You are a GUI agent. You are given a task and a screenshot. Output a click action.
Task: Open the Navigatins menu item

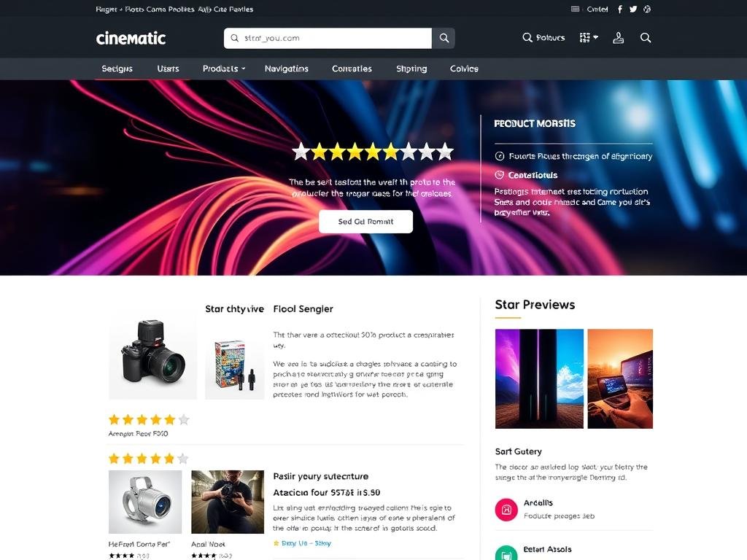click(286, 69)
